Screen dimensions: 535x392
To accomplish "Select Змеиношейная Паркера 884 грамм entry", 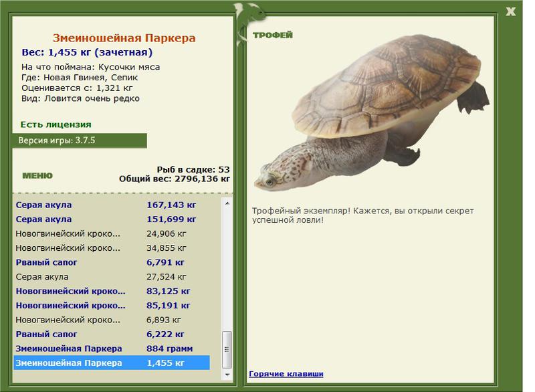I will [112, 349].
